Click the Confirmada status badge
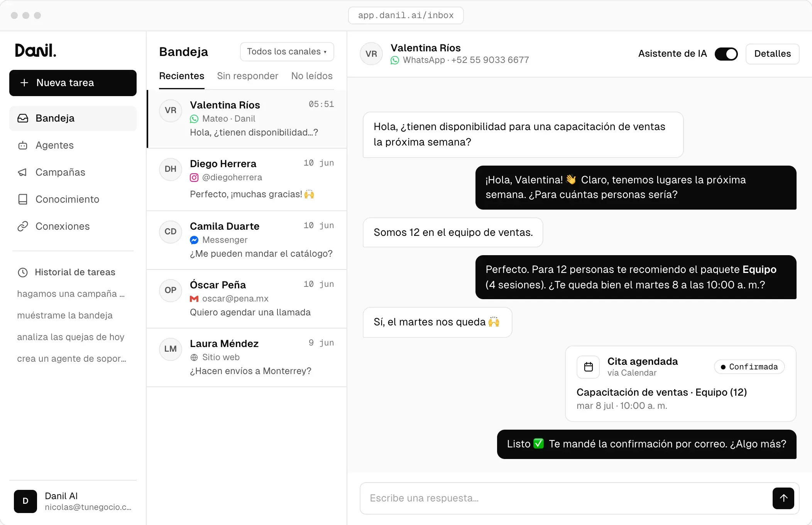 [x=749, y=367]
